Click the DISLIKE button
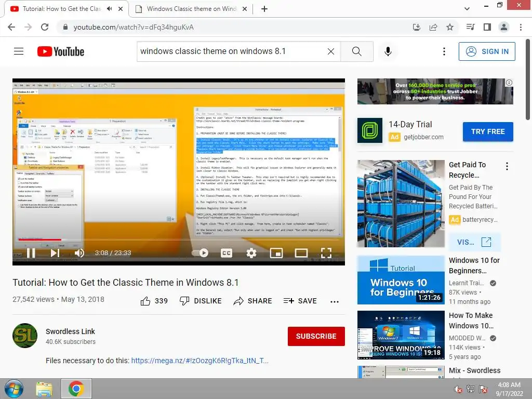The image size is (532, 399). coord(201,301)
